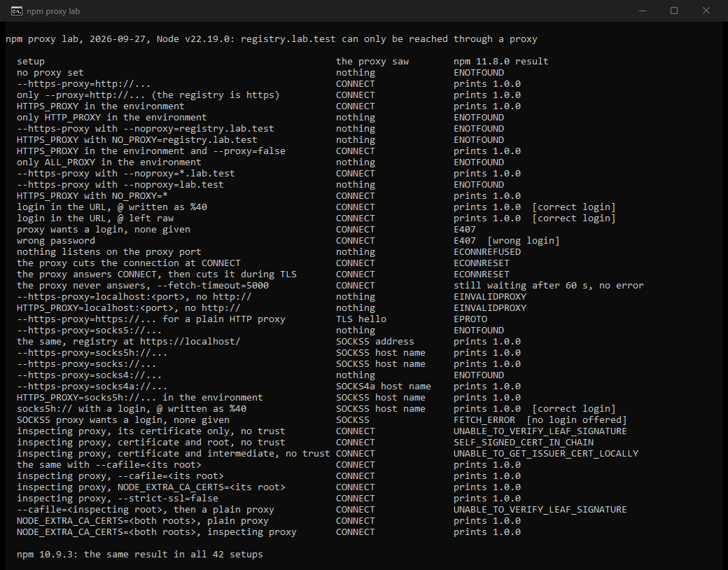Click 'SOCKS5 proxy wants a login, none given'
Viewport: 728px width, 570px height.
click(x=123, y=420)
